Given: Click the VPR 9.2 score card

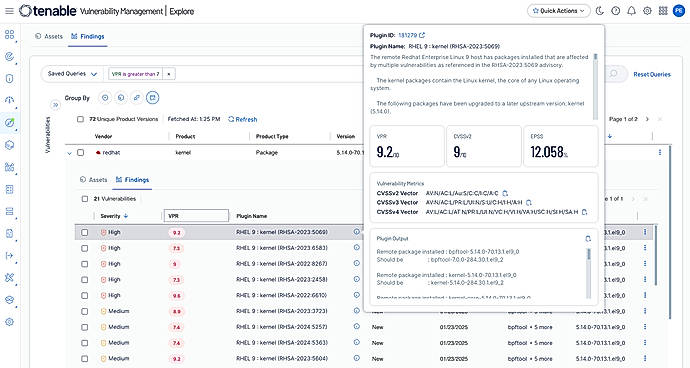Looking at the screenshot, I should [x=407, y=146].
